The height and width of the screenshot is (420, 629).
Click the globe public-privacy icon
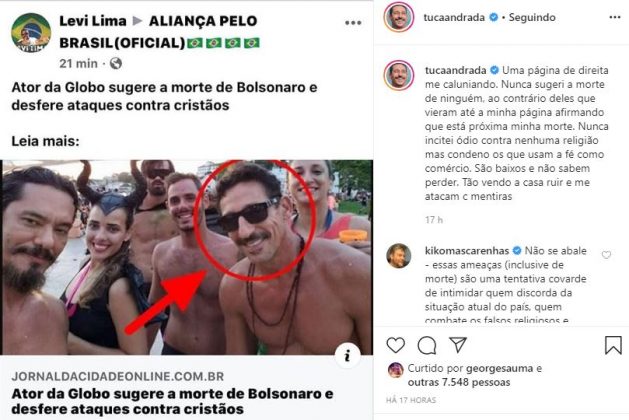[116, 63]
